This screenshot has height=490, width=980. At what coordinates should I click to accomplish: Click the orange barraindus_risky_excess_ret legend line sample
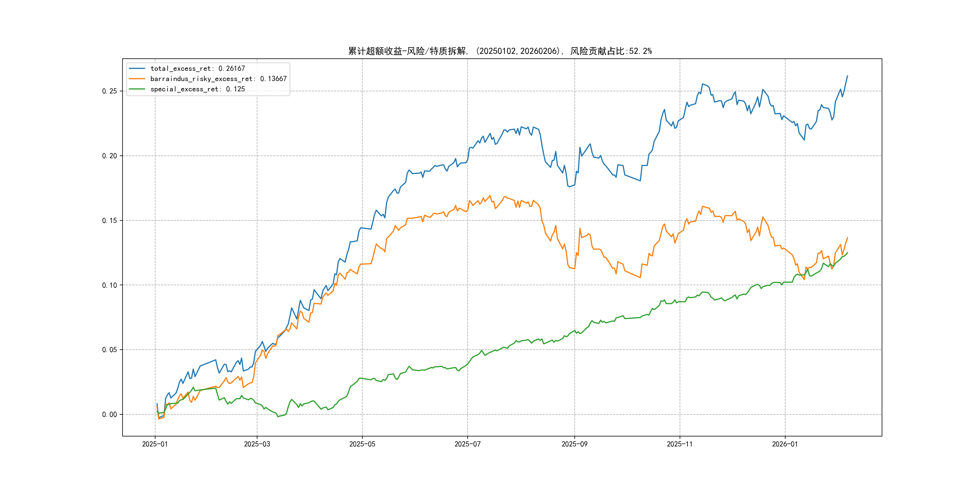(137, 79)
